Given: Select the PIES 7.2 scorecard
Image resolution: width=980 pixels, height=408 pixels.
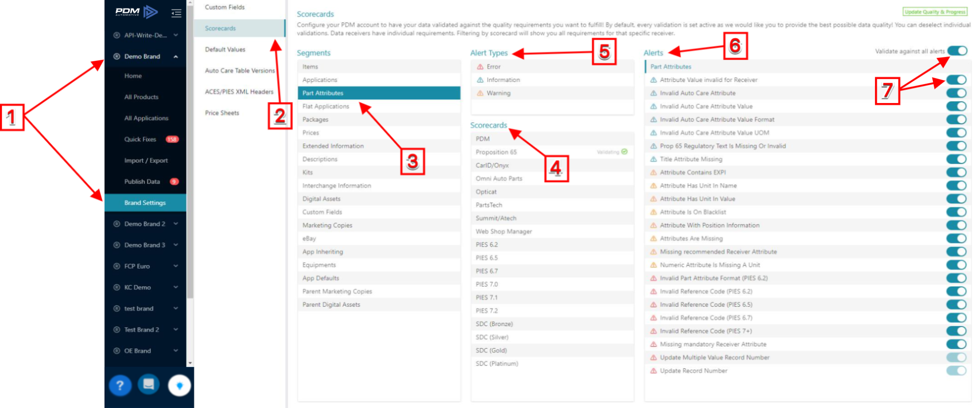Looking at the screenshot, I should pyautogui.click(x=552, y=311).
